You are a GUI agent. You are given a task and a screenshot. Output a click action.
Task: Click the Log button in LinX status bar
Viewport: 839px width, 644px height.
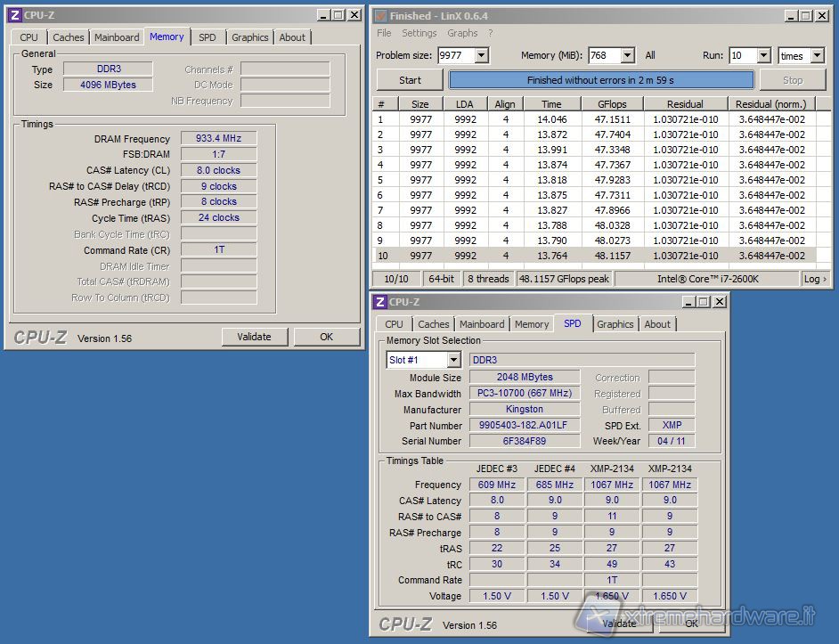(x=814, y=279)
